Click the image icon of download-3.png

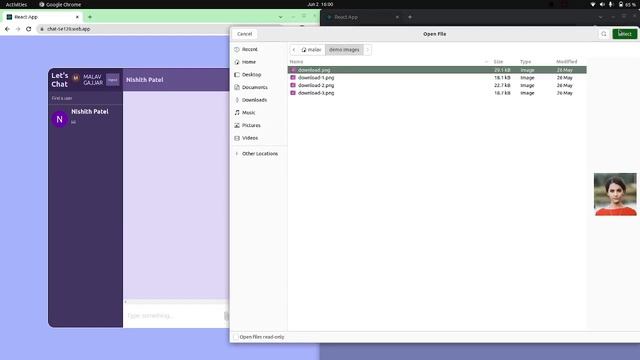[293, 93]
